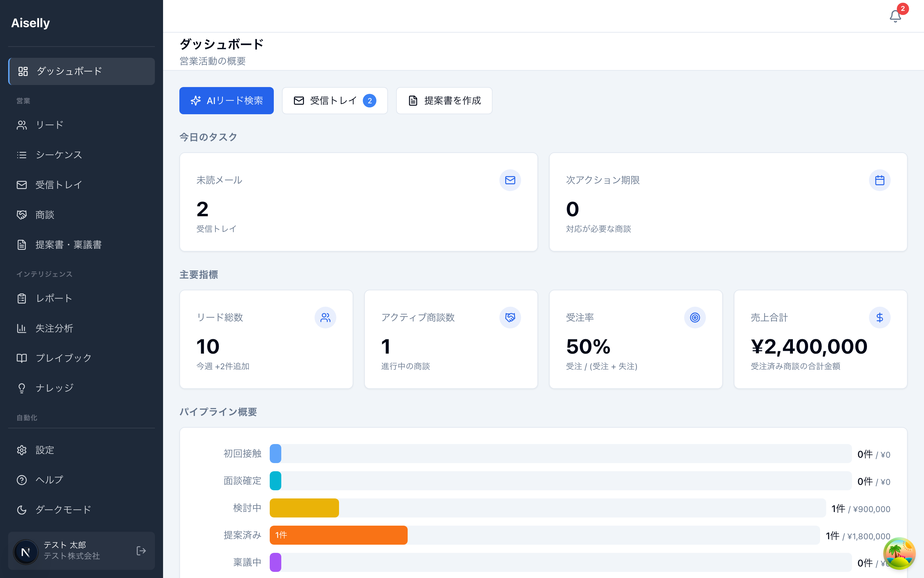Click the target icon in 受注率 card
This screenshot has height=578, width=924.
coord(695,318)
